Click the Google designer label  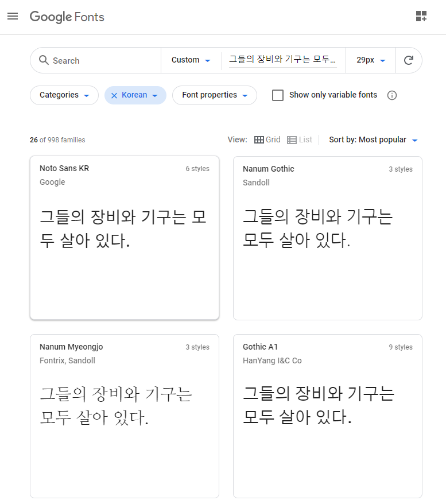52,182
